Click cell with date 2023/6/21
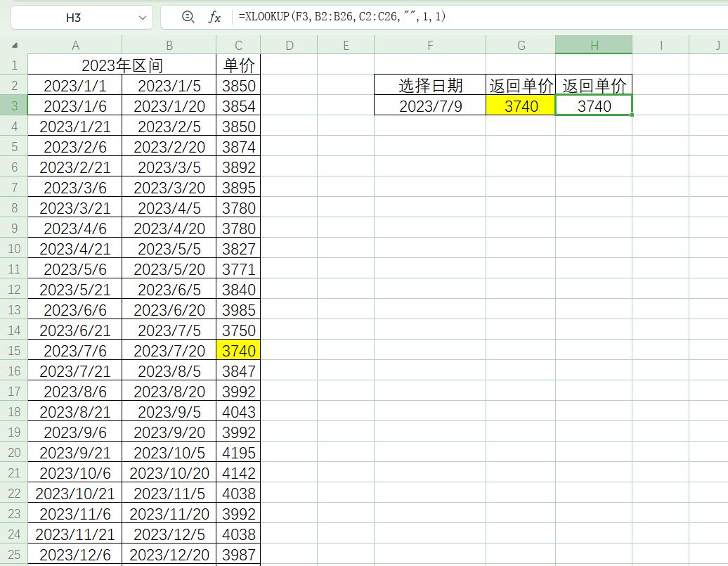Screen dimensions: 728x566 (75, 330)
